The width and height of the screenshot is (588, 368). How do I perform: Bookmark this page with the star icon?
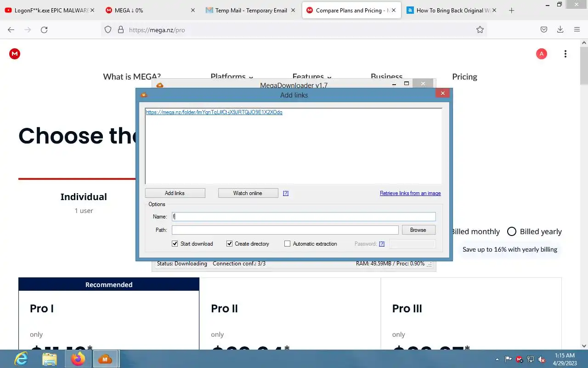coord(480,29)
